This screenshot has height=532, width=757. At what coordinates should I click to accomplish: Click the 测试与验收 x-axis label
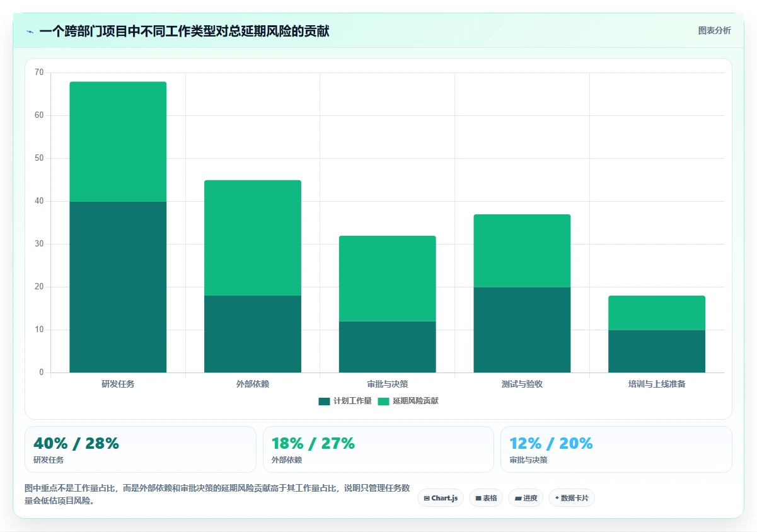coord(522,384)
